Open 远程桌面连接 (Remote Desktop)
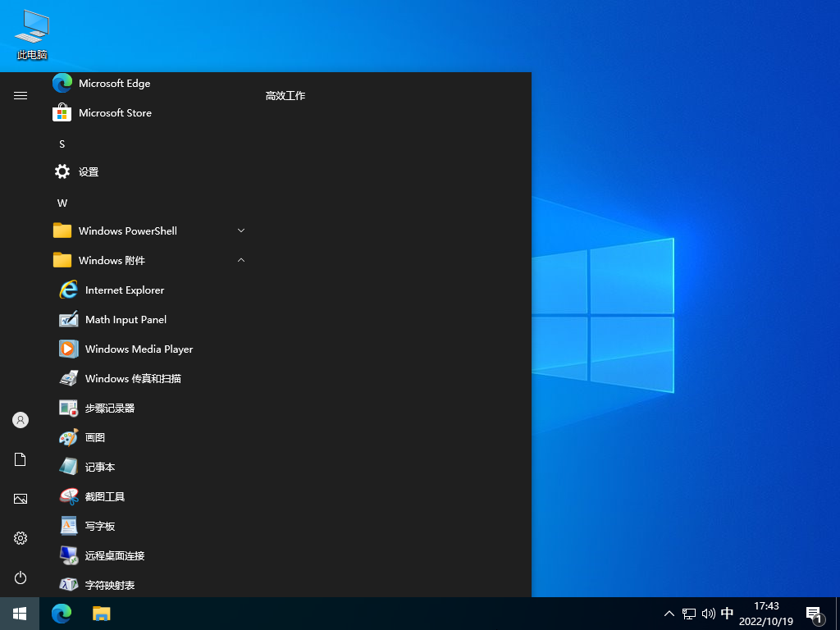The height and width of the screenshot is (630, 840). 114,556
